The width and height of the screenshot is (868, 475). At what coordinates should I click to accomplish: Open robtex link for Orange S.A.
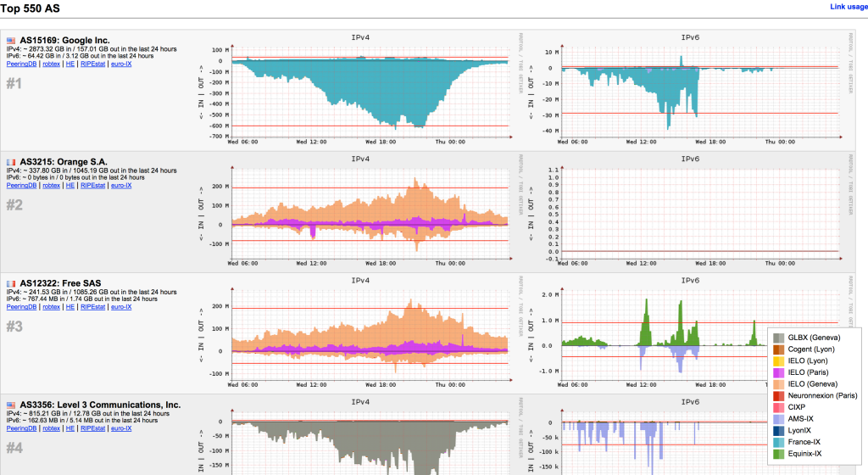[52, 186]
